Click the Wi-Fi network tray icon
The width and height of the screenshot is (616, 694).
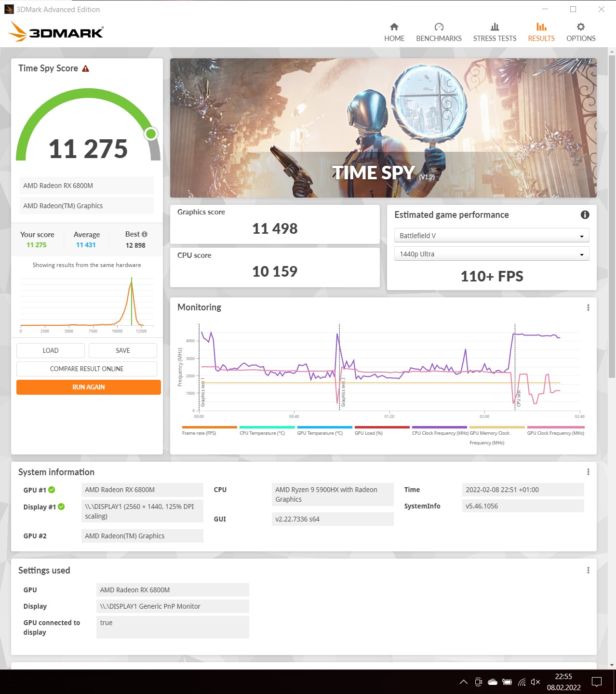(522, 682)
